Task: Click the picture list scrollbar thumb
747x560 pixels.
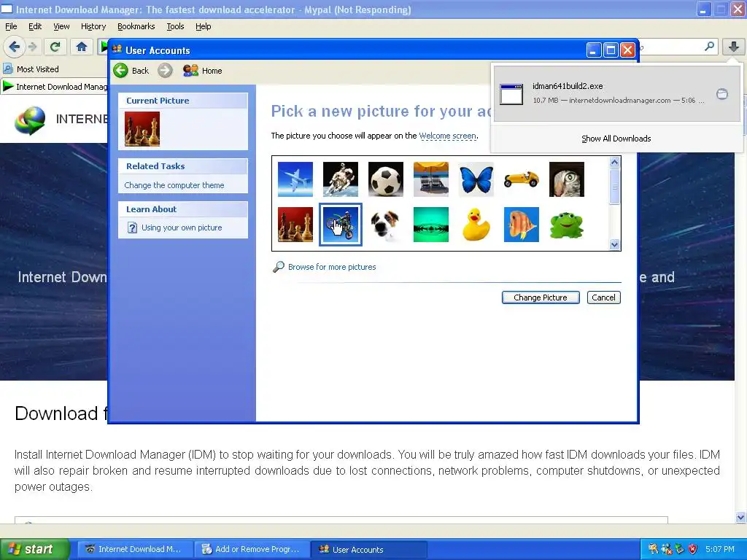Action: point(614,186)
